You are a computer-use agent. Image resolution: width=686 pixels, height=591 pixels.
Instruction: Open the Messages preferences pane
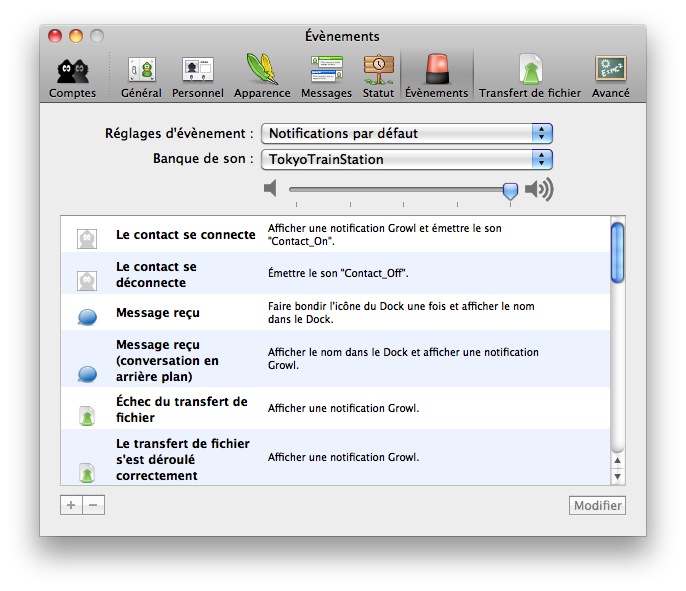(326, 77)
